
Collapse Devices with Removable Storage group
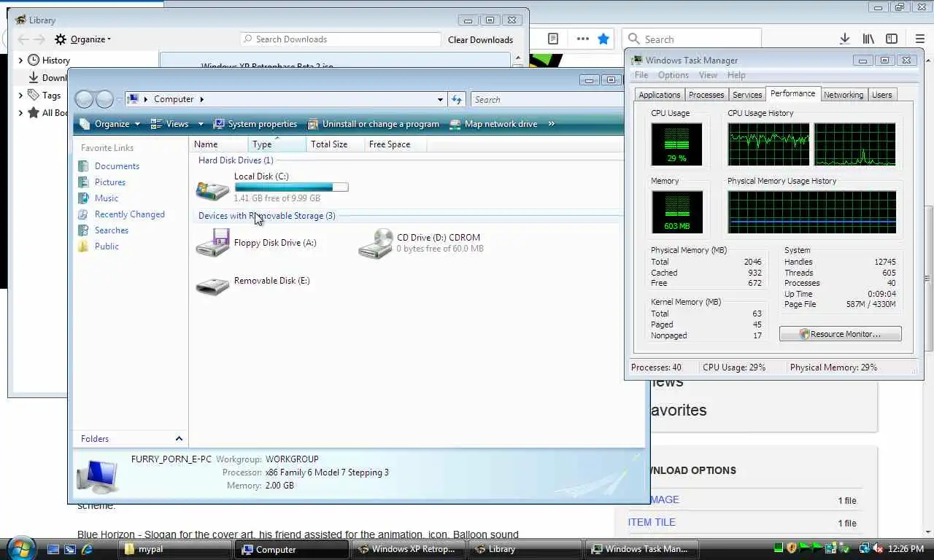coord(266,216)
